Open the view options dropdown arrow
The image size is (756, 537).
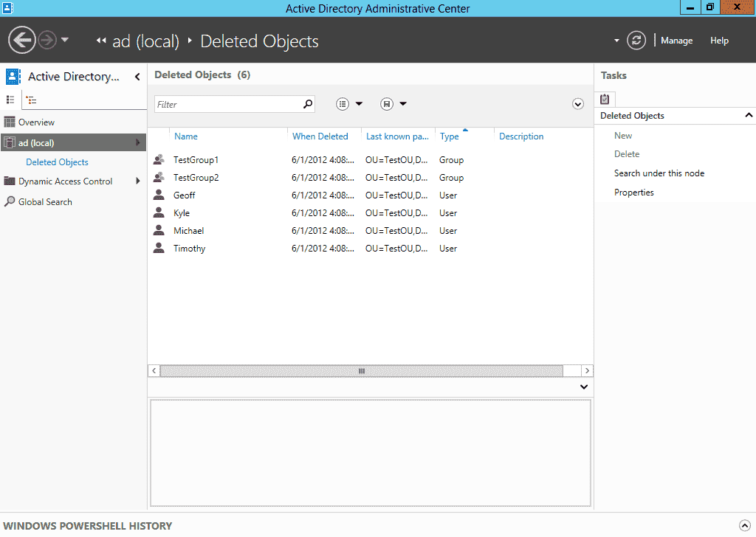(x=358, y=103)
